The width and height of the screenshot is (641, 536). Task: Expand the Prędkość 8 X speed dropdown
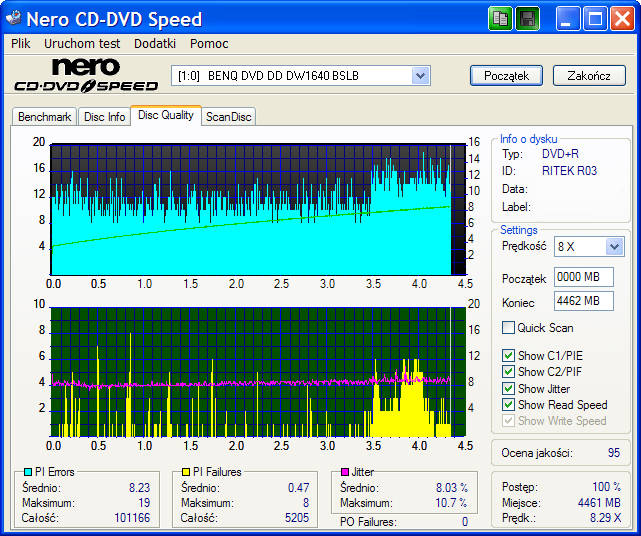coord(614,247)
